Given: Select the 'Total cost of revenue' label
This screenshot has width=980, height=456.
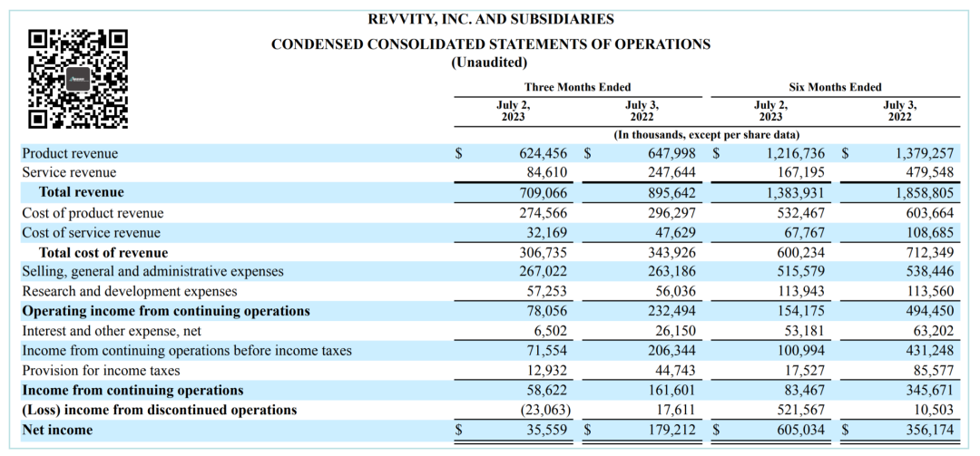Looking at the screenshot, I should pyautogui.click(x=103, y=253).
